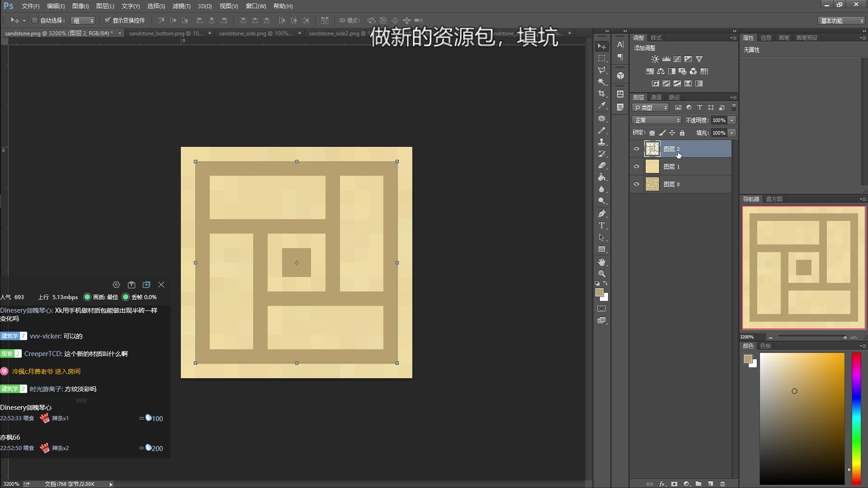Switch to 直方图 histogram tab
This screenshot has width=868, height=488.
[x=774, y=199]
